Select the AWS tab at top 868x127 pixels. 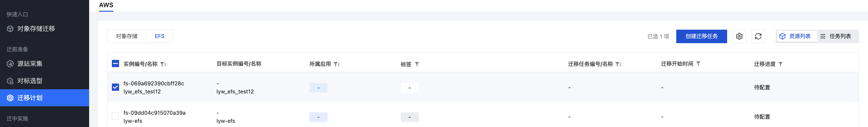[x=106, y=5]
